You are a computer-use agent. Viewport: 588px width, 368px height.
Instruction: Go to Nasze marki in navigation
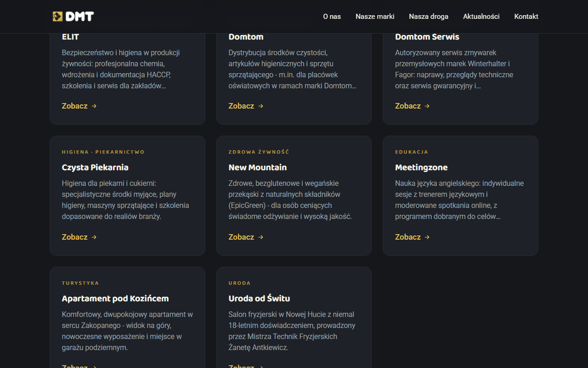click(375, 17)
